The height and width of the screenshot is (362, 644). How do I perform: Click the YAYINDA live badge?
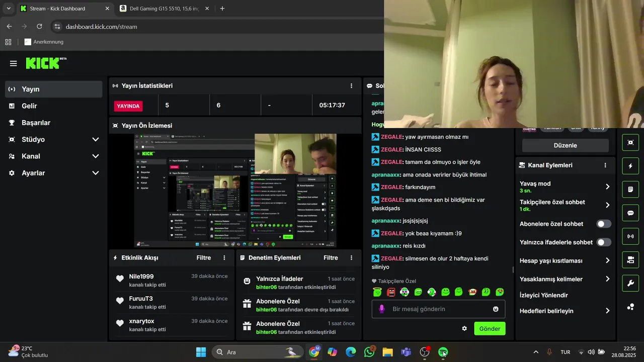128,106
